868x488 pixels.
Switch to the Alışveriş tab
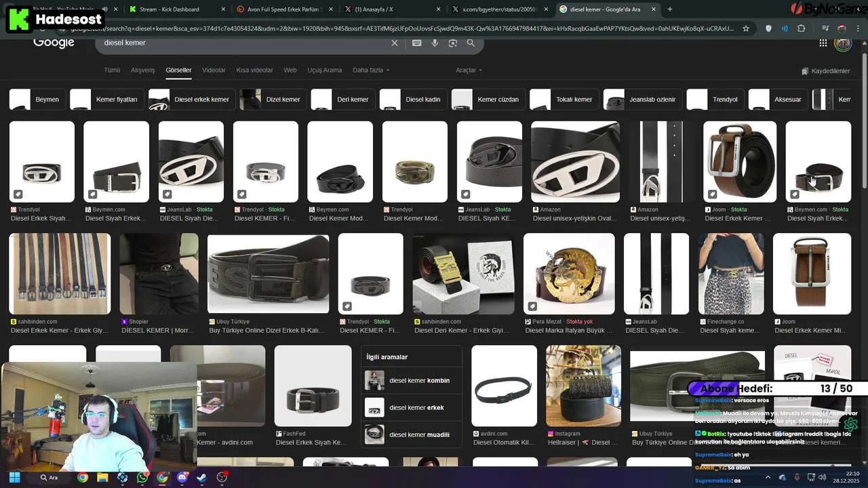142,70
